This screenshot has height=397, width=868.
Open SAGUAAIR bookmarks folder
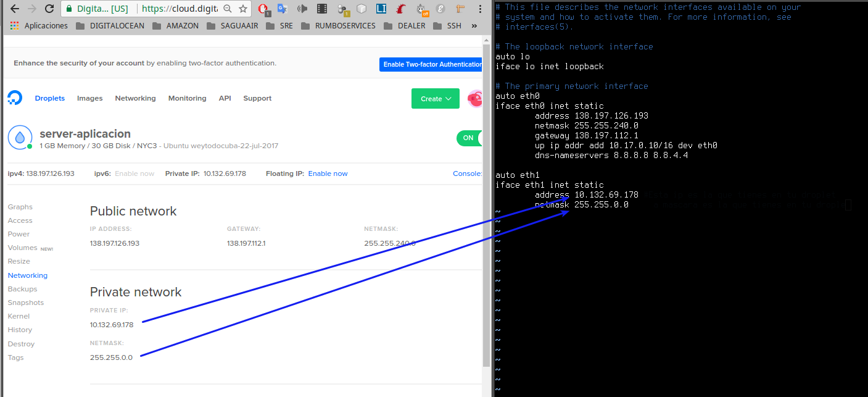232,26
